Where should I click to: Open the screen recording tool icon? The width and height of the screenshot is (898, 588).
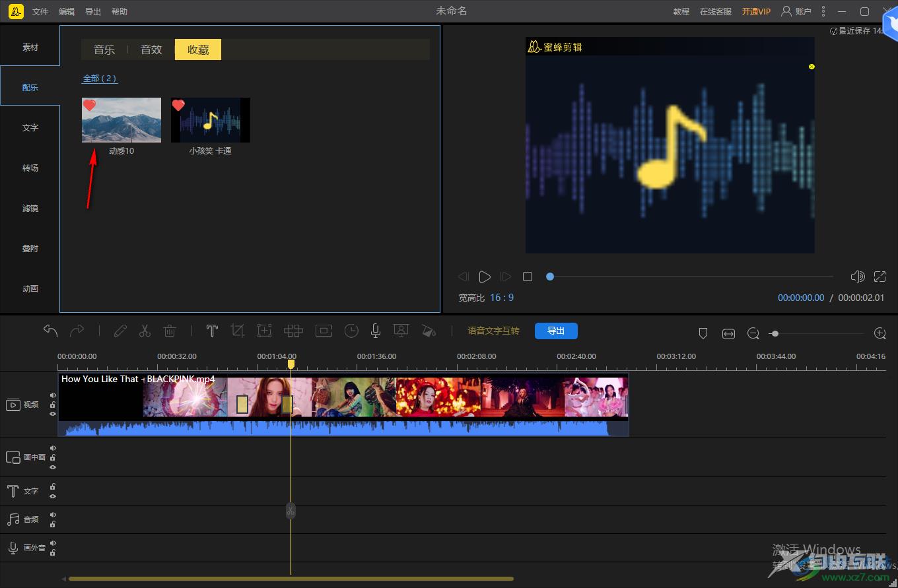pyautogui.click(x=400, y=331)
